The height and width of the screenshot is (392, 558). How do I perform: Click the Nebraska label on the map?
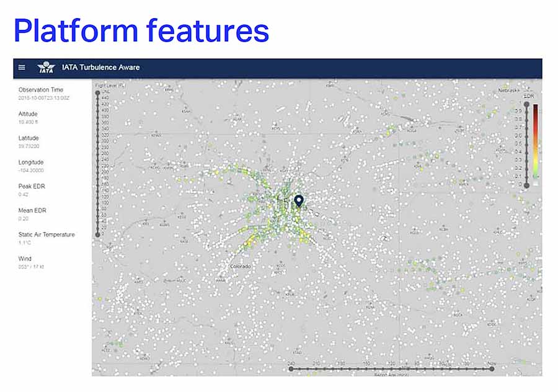click(x=510, y=91)
